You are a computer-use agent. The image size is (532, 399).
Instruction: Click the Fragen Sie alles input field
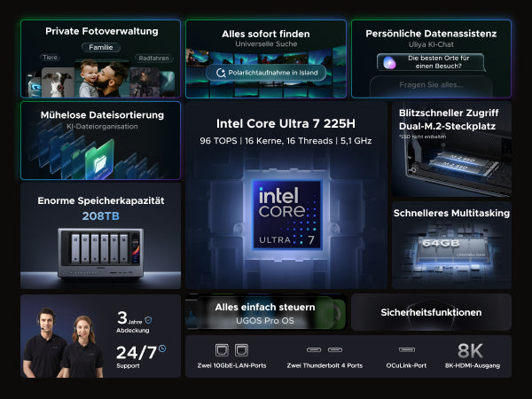tap(431, 85)
